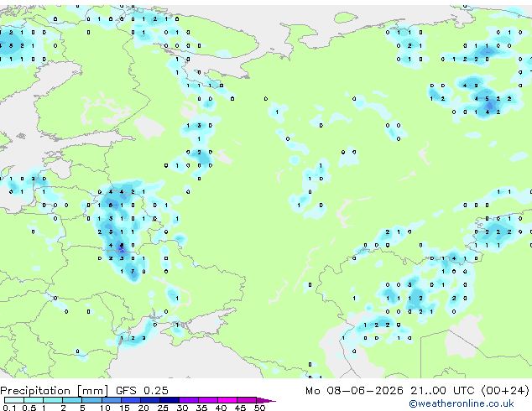Click the map value '6' on the map
Screen dimensions: 532x411
click(111, 205)
